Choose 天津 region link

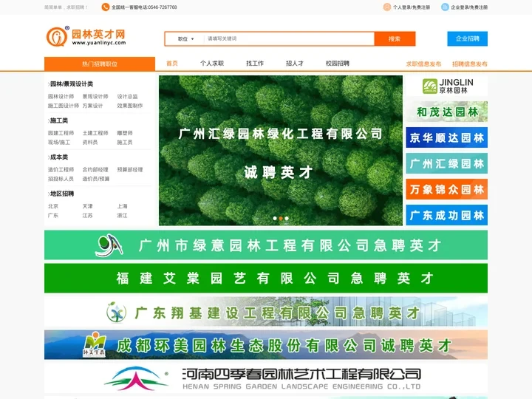[87, 206]
